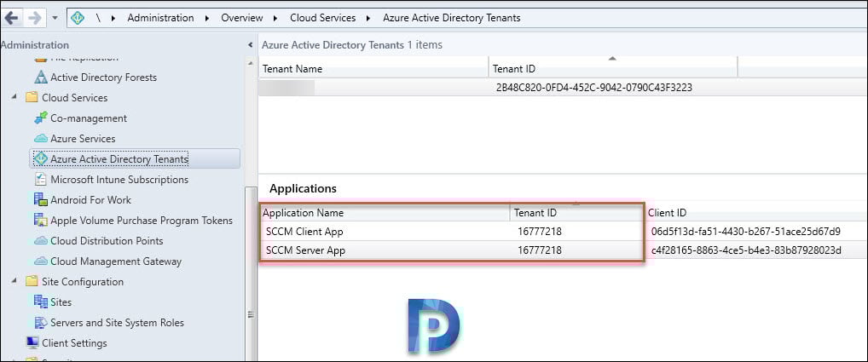Click the Microsoft Intune Subscriptions icon
Screen dimensions: 868x362
[x=41, y=179]
